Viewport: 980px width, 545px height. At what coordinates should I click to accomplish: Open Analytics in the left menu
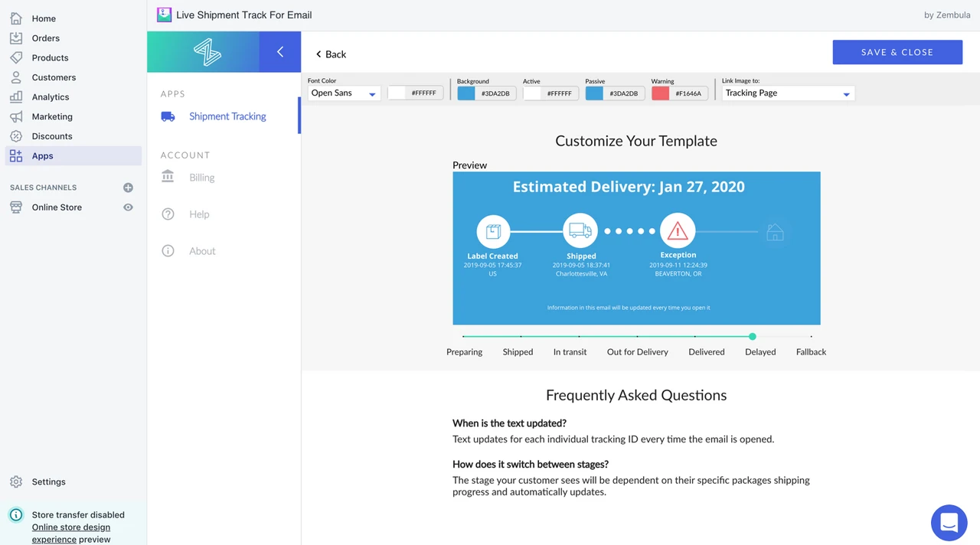[x=51, y=97]
